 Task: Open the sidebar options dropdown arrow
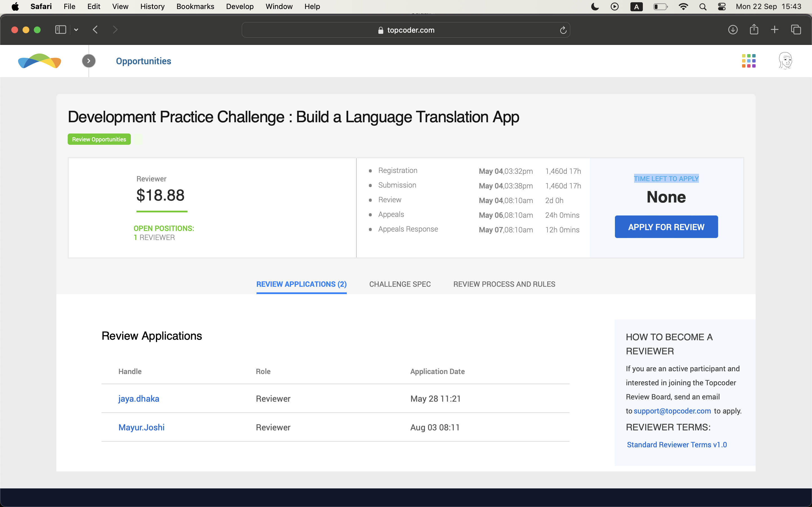click(76, 30)
